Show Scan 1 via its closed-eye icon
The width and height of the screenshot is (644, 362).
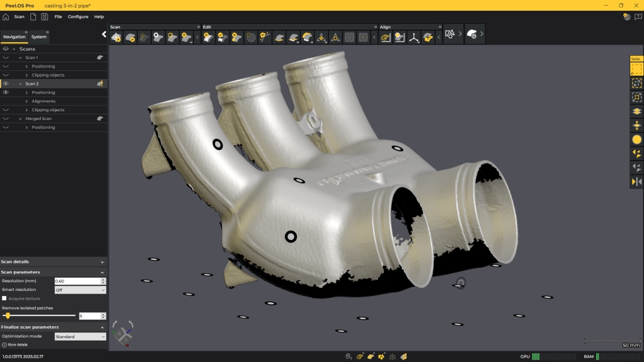[x=6, y=57]
